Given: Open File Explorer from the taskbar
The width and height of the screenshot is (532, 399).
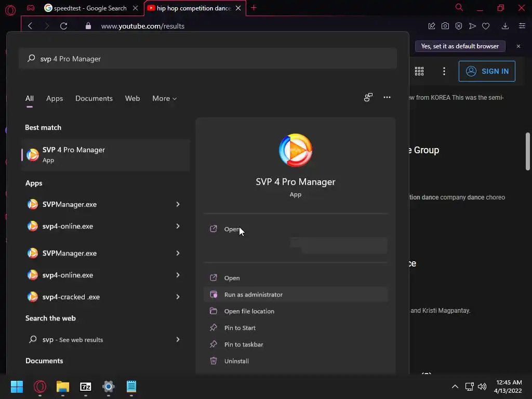Looking at the screenshot, I should pos(63,387).
